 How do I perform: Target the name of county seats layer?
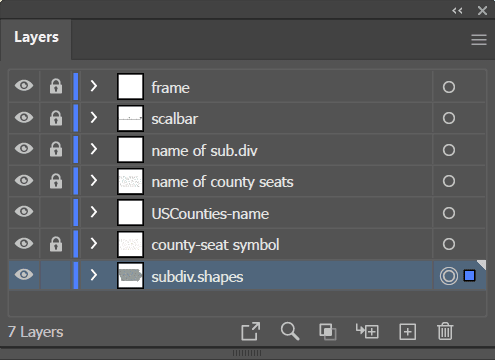pyautogui.click(x=449, y=181)
